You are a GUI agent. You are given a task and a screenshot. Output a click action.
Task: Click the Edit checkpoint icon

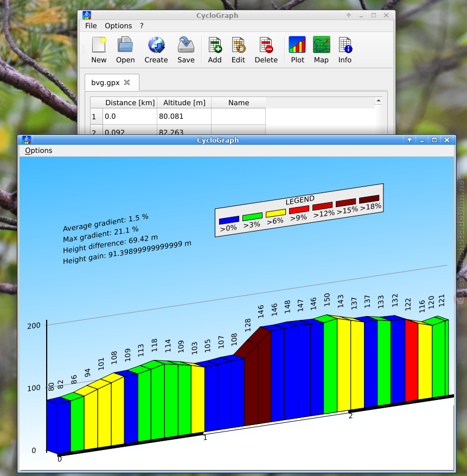(238, 45)
